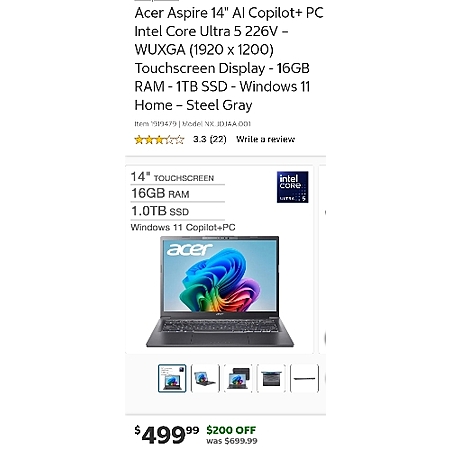Click the gold star rating icons
450x450 pixels.
pyautogui.click(x=159, y=139)
